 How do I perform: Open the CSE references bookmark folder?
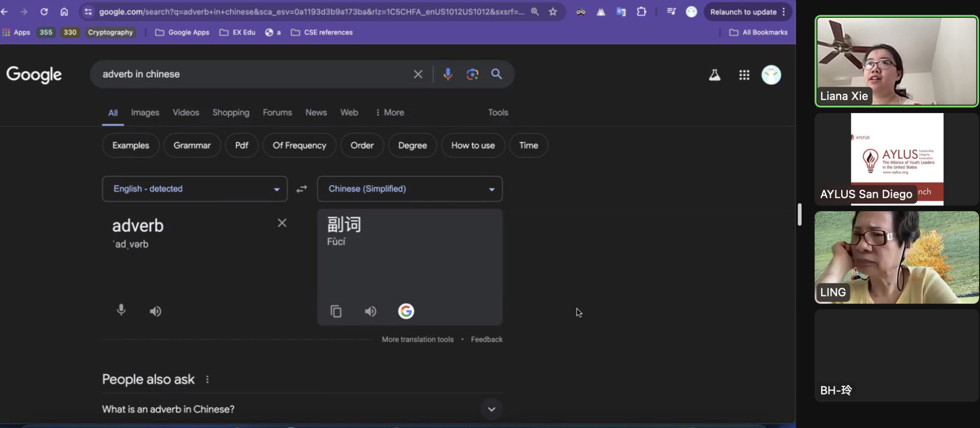(322, 32)
